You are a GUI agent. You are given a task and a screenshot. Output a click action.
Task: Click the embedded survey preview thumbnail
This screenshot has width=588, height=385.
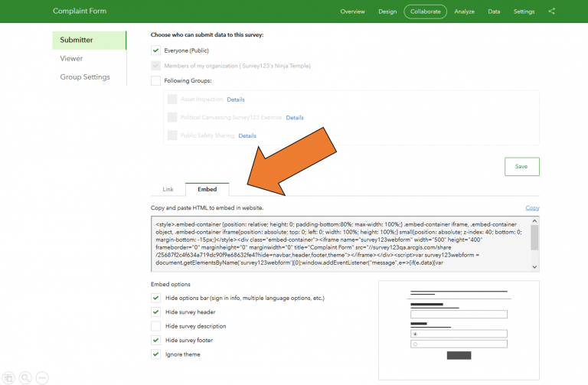click(x=459, y=330)
